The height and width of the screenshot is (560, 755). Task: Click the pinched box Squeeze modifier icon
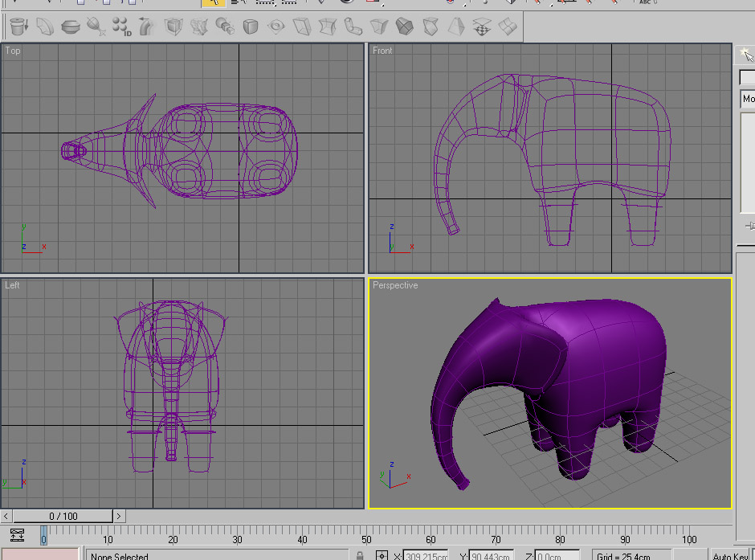pyautogui.click(x=328, y=27)
